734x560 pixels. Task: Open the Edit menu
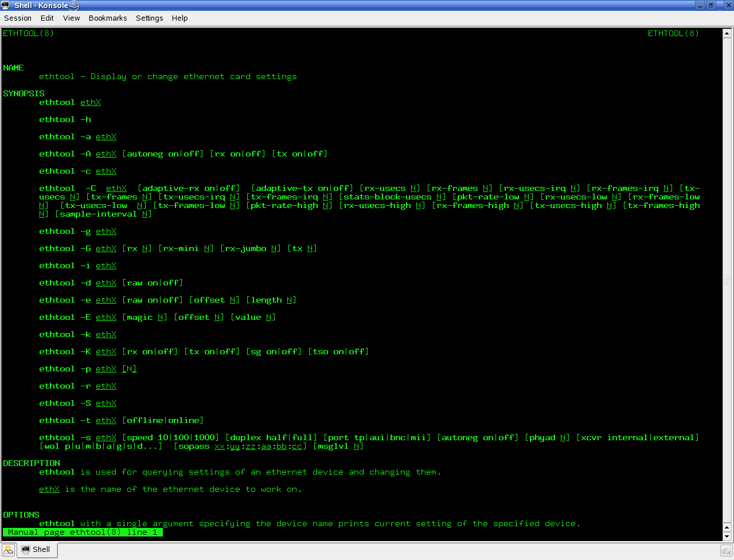[x=47, y=18]
